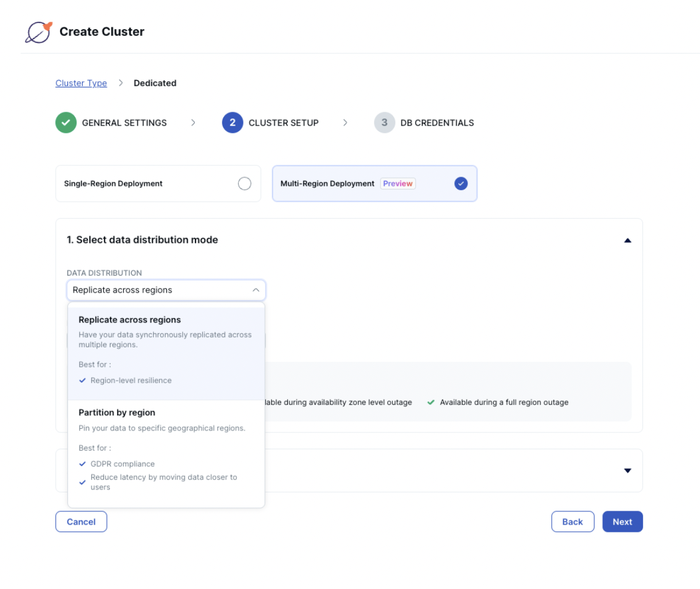Click the step 2 Cluster Setup circle
The height and width of the screenshot is (589, 700).
[x=233, y=123]
